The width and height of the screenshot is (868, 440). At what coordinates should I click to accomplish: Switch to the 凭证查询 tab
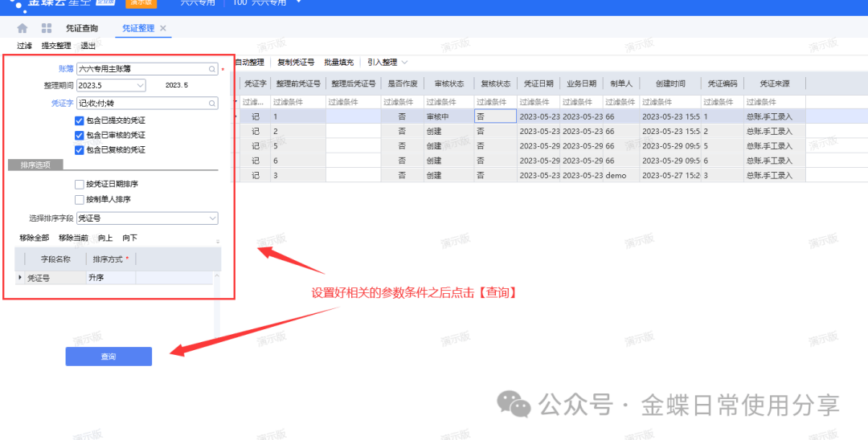coord(81,28)
